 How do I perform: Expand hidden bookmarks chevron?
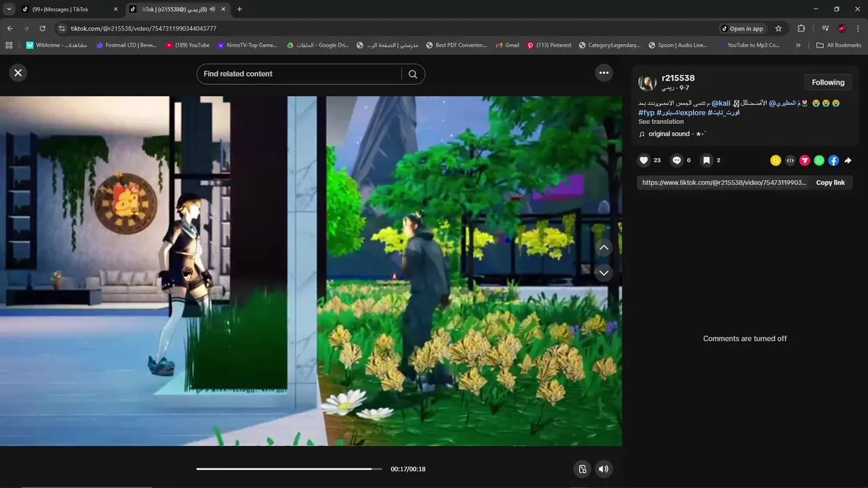[798, 45]
